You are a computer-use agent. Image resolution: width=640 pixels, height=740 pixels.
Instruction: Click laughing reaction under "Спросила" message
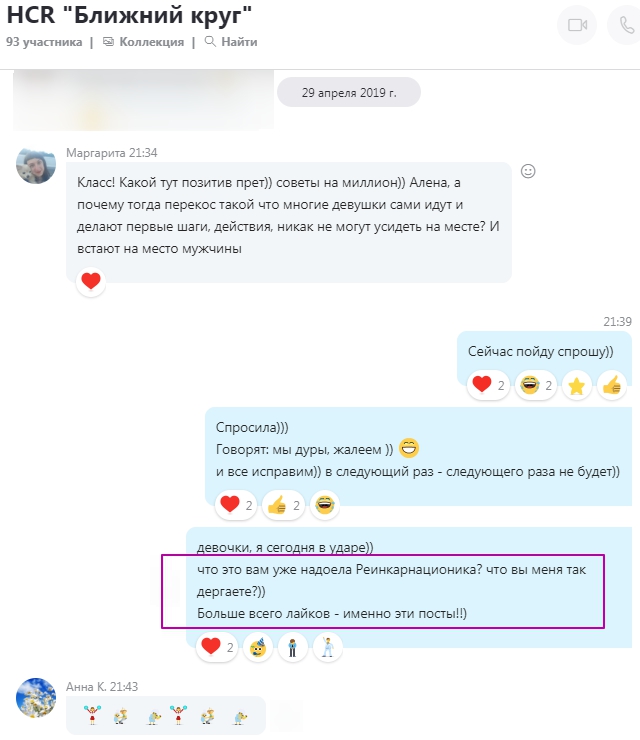click(325, 505)
